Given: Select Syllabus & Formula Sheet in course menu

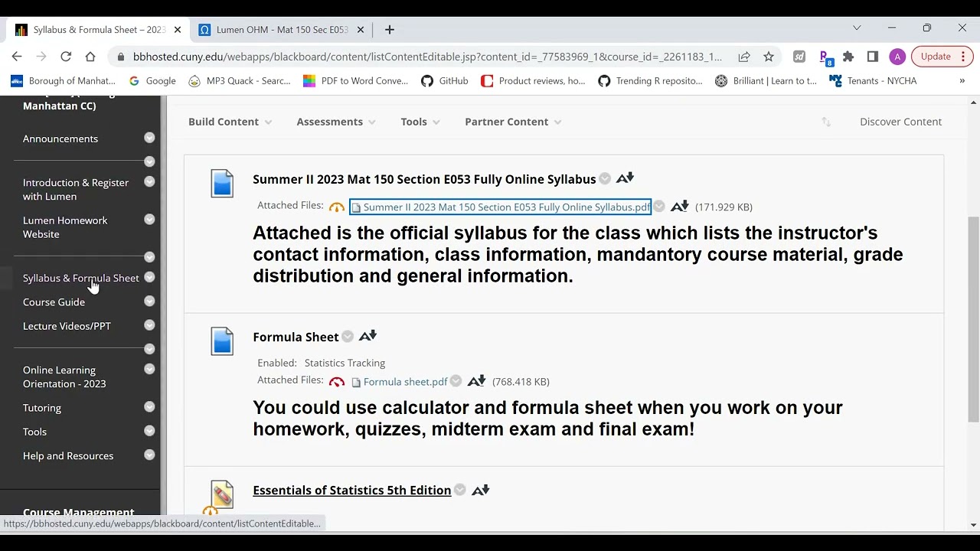Looking at the screenshot, I should [x=81, y=278].
